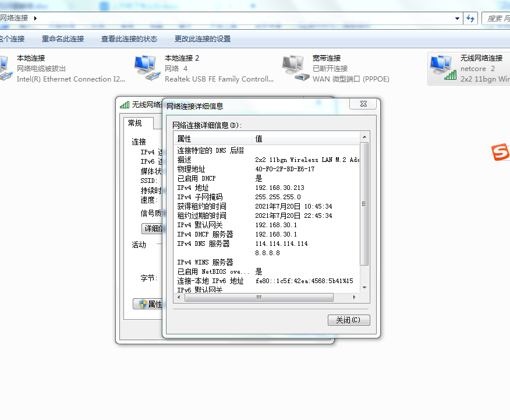510x420 pixels.
Task: Select DNS server value 114.114.114.114
Action: [x=281, y=243]
